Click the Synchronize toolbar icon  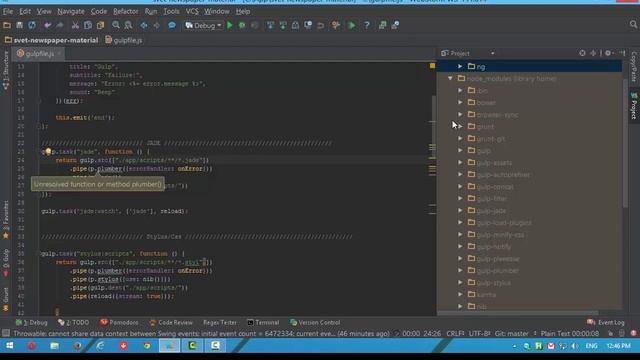click(x=32, y=25)
